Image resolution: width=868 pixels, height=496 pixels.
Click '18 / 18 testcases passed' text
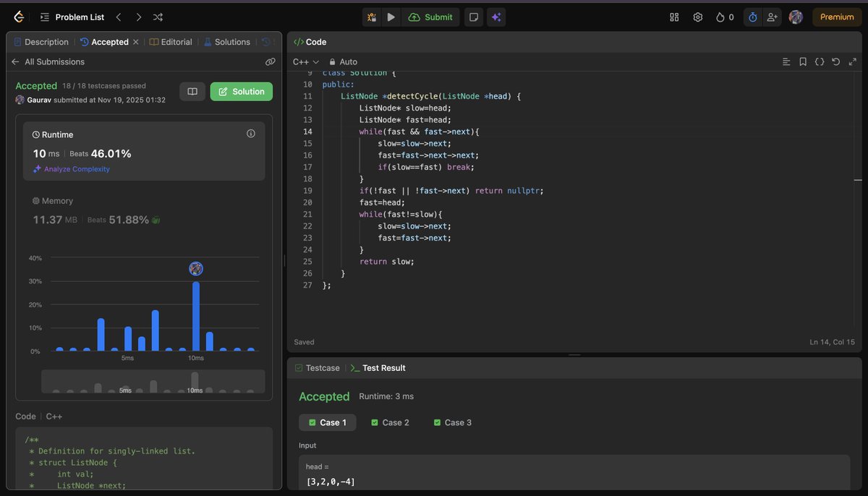coord(103,86)
